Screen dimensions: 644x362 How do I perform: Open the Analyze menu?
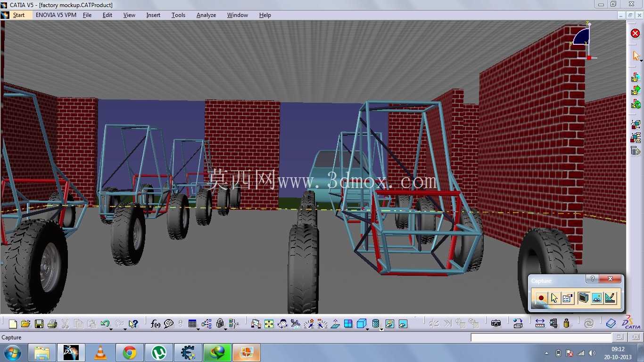(206, 15)
